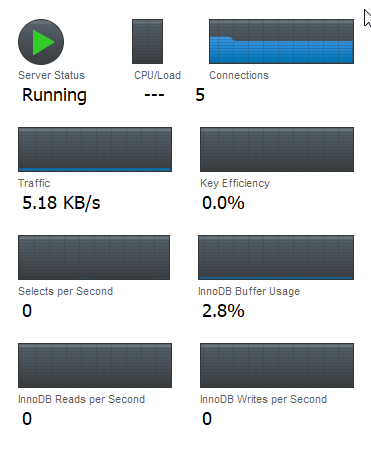Click the CPU/Load label

coord(157,75)
